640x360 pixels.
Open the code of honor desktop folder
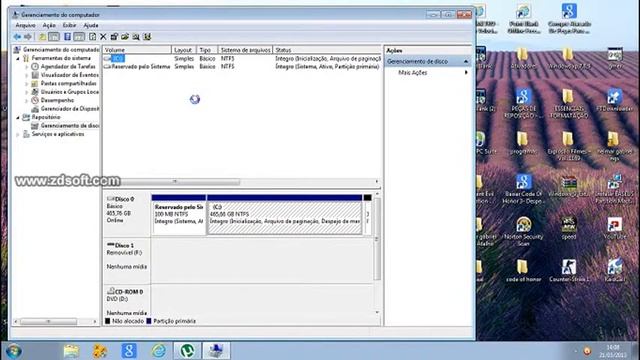(523, 271)
